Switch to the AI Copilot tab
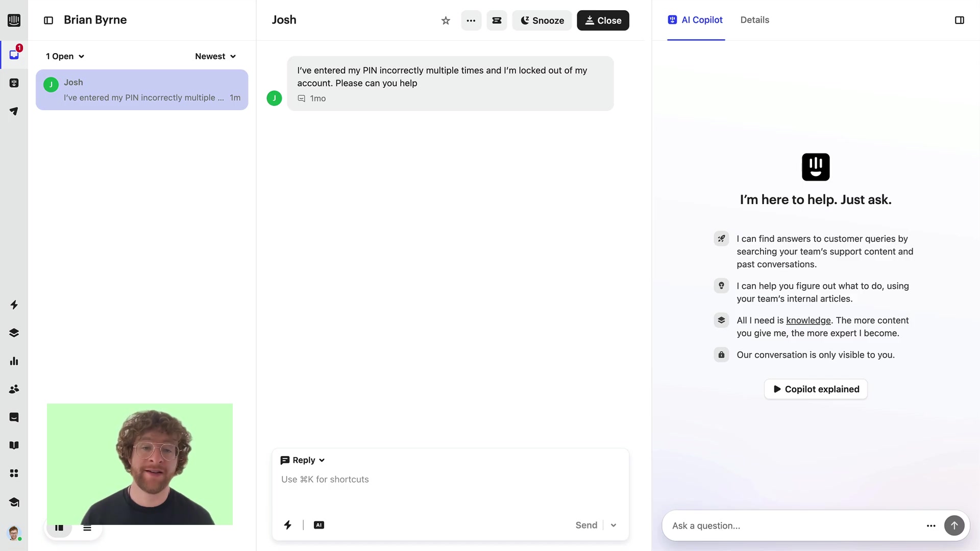 click(695, 20)
